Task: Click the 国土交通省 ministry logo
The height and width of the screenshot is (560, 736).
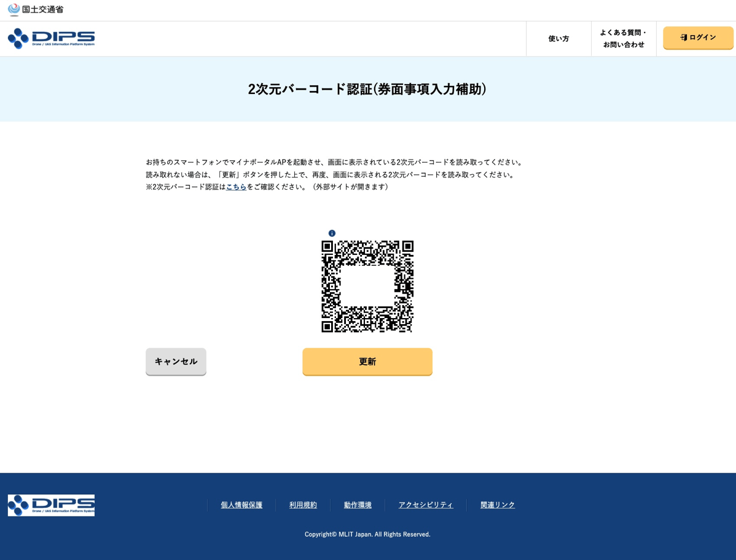Action: pyautogui.click(x=36, y=9)
